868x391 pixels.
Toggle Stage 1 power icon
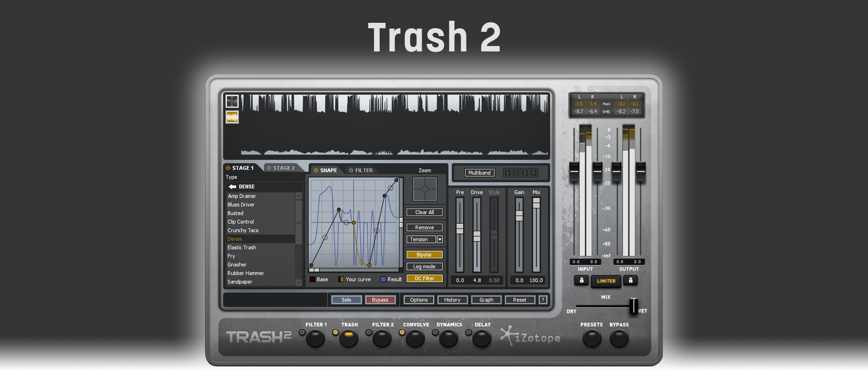228,168
